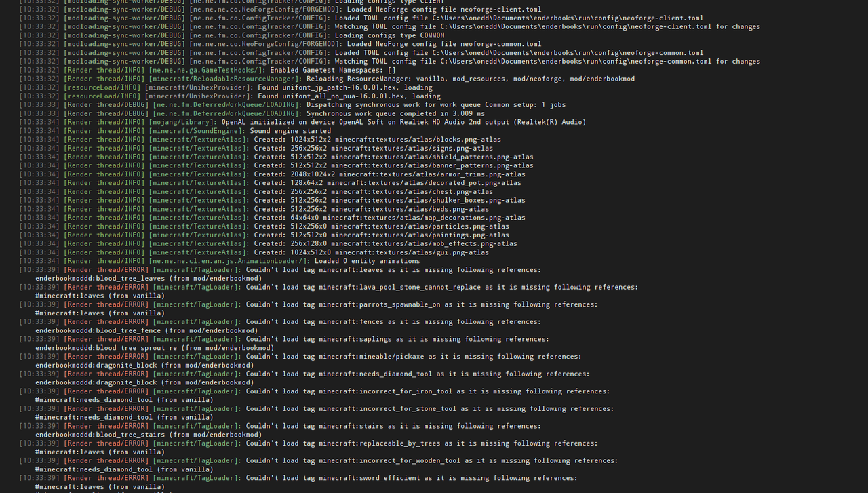Click the 'Loading configs type COMMON' log line

(x=232, y=35)
